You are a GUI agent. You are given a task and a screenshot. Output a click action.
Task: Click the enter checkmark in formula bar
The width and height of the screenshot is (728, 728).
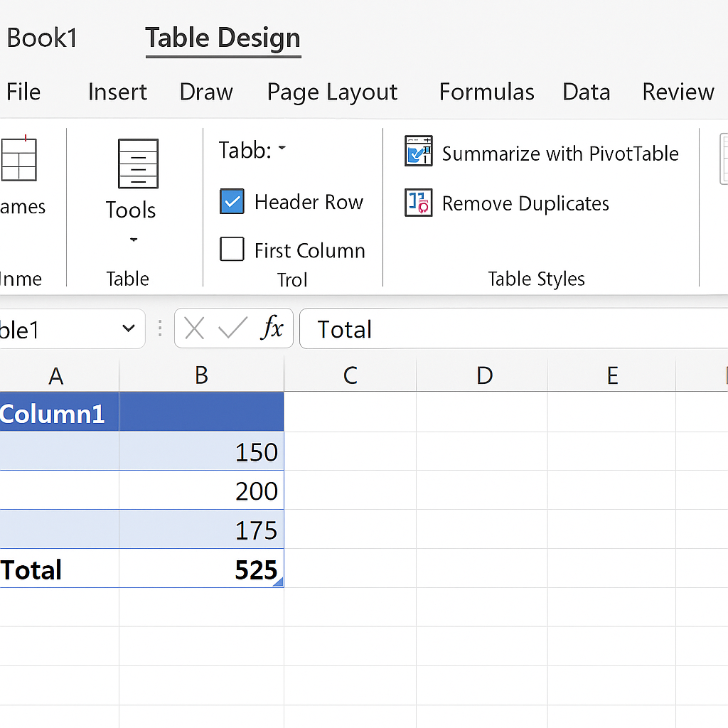pos(232,328)
